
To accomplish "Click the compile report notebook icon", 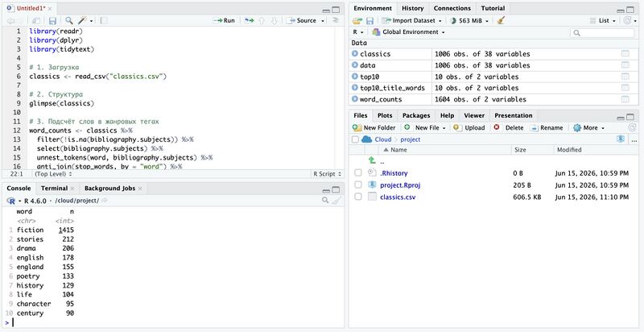I will pyautogui.click(x=104, y=20).
